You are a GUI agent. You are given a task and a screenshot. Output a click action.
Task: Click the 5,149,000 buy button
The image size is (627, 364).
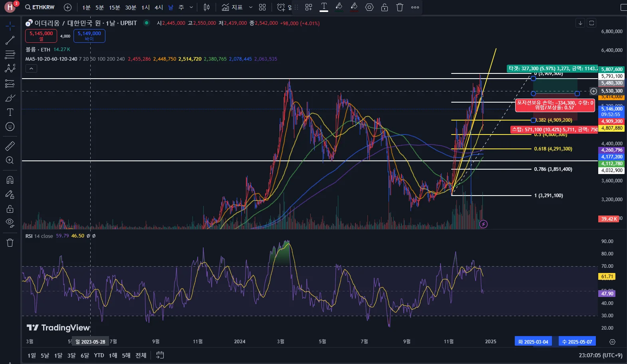tap(89, 36)
